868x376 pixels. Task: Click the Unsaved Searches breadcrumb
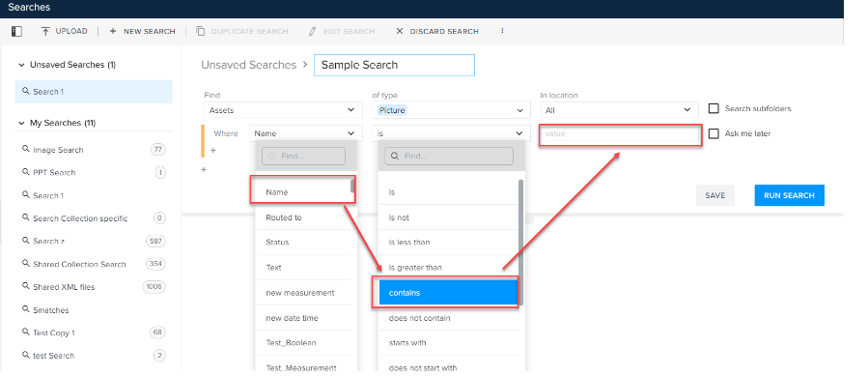248,65
